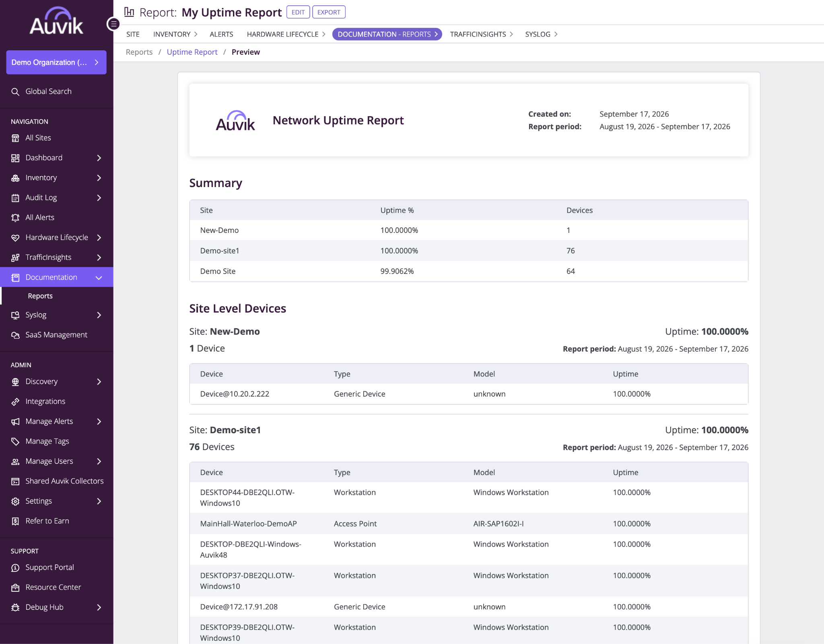824x644 pixels.
Task: Open the Manage Tags tag icon
Action: click(x=15, y=441)
